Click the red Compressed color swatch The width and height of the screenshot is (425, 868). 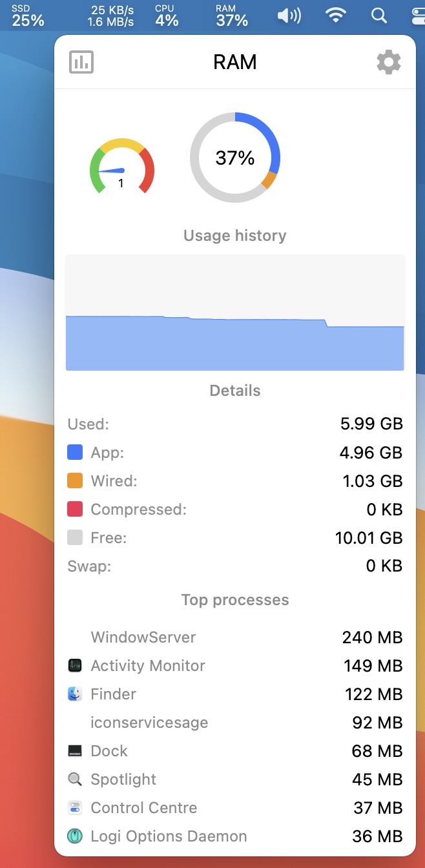click(75, 510)
